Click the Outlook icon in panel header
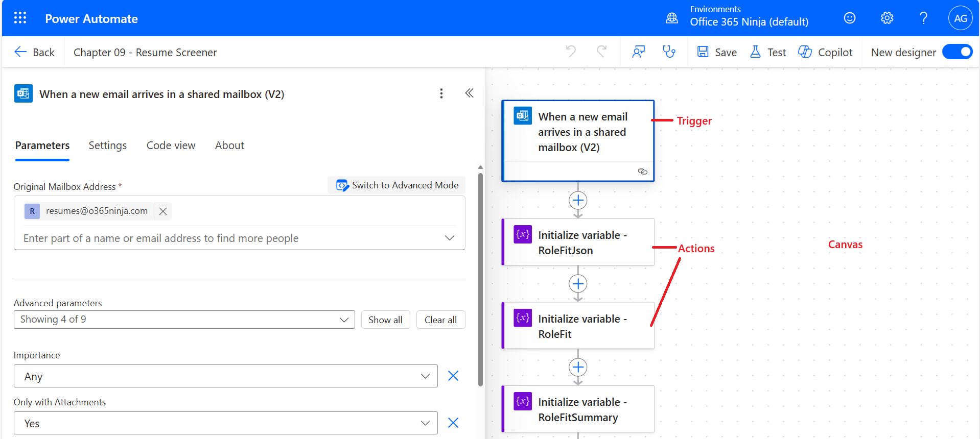Screen dimensions: 980x439 point(24,93)
